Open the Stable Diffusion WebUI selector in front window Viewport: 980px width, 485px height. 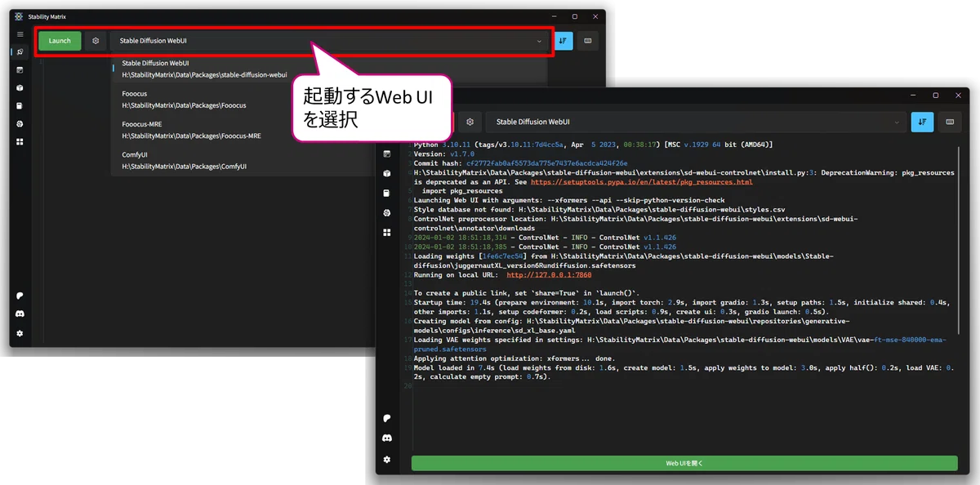696,122
